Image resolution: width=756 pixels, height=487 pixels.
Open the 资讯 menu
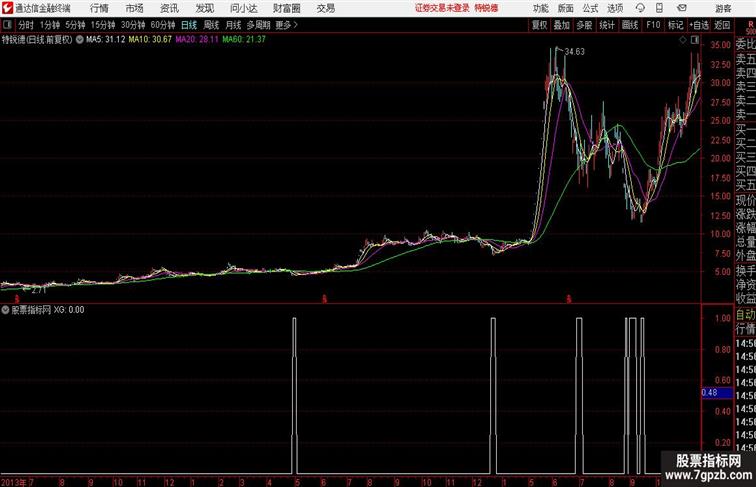pos(169,8)
